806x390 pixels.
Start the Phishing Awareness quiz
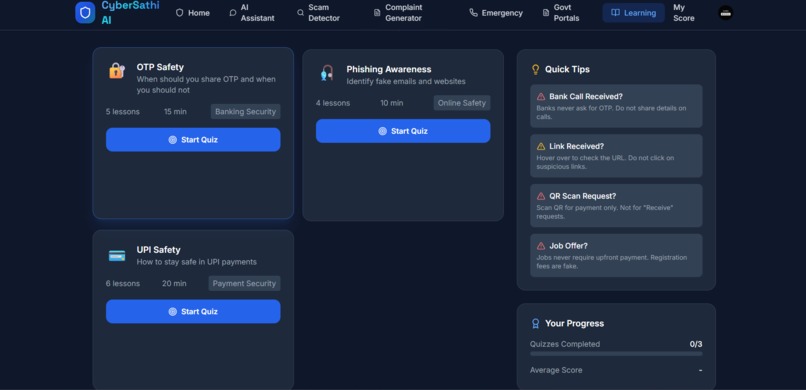[403, 131]
